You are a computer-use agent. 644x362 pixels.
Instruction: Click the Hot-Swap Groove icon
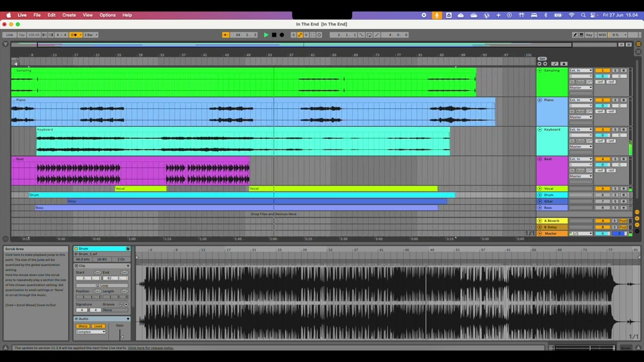[x=121, y=304]
